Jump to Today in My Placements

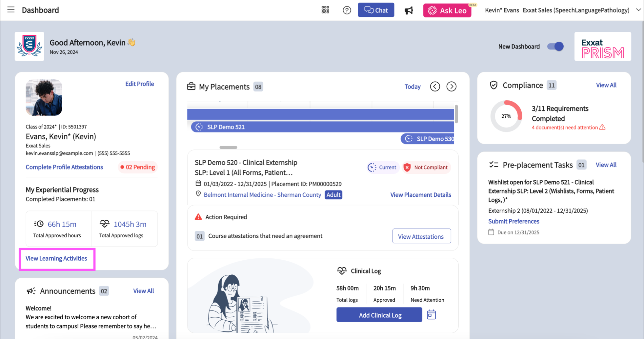point(412,87)
